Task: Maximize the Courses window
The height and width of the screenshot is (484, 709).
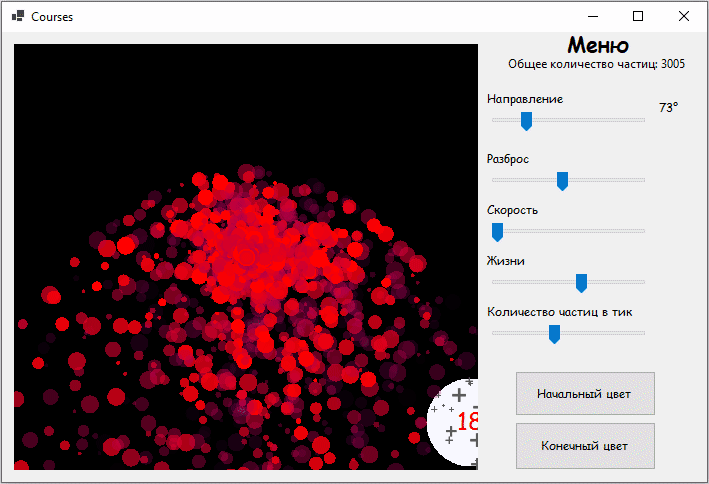Action: [638, 16]
